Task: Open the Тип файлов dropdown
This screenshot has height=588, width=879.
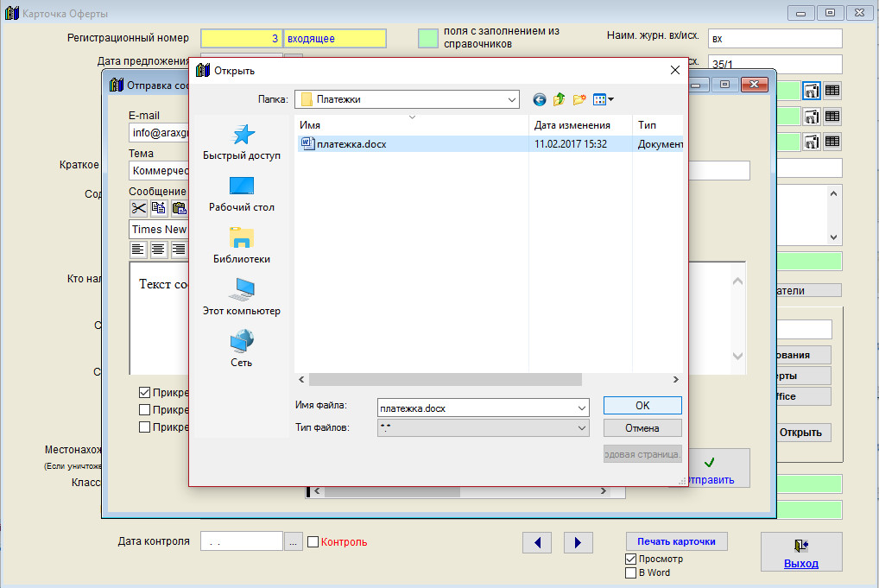Action: [484, 427]
